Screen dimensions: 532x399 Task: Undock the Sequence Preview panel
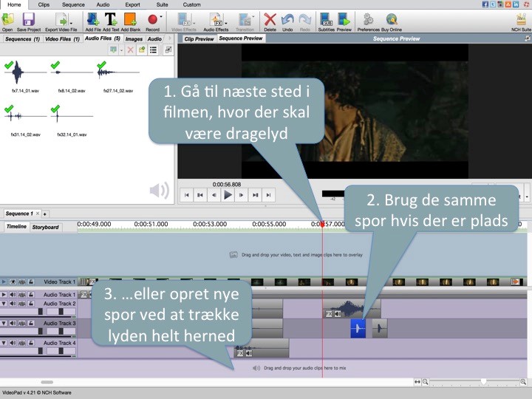528,38
